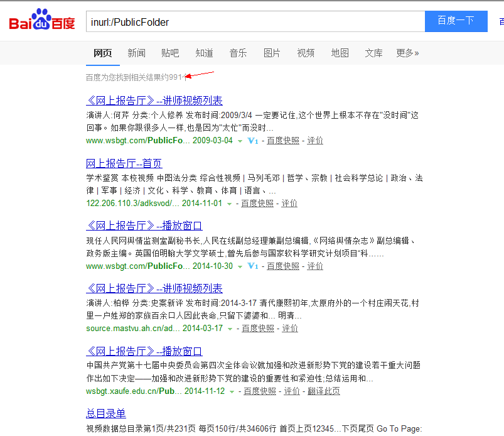Expand dropdown arrow next to 2014-11-12
Image resolution: width=504 pixels, height=436 pixels.
pos(232,391)
